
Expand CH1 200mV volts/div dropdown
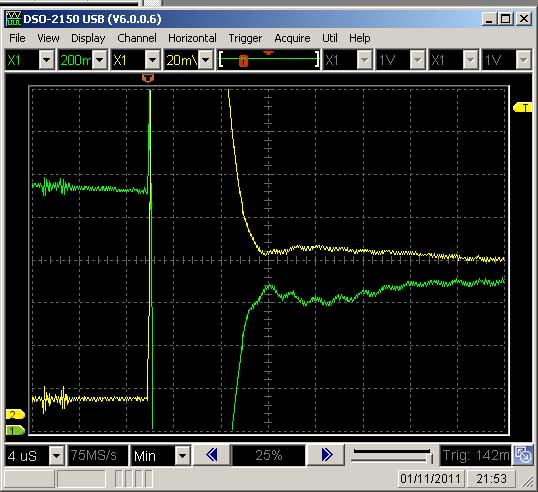click(100, 60)
